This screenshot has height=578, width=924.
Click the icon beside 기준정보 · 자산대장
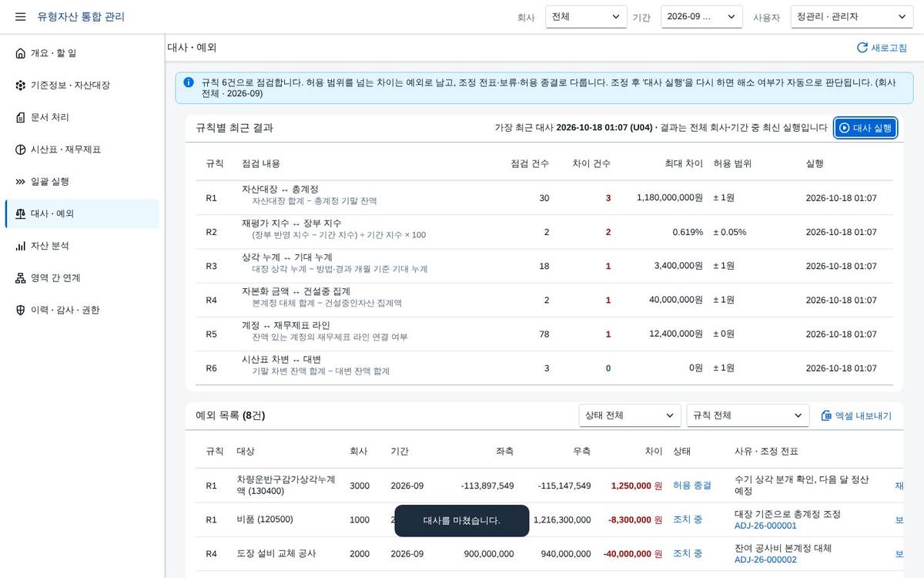pyautogui.click(x=20, y=86)
